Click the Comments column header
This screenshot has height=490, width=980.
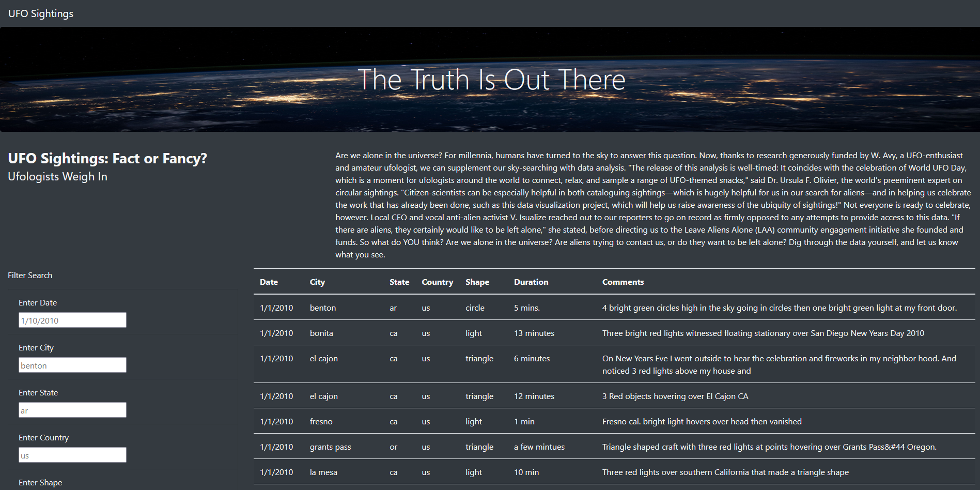(x=623, y=282)
